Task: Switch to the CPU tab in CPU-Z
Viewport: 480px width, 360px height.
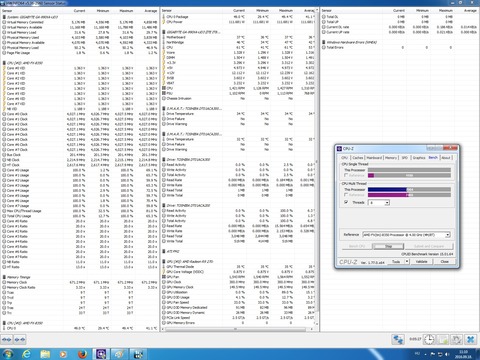Action: coord(345,158)
